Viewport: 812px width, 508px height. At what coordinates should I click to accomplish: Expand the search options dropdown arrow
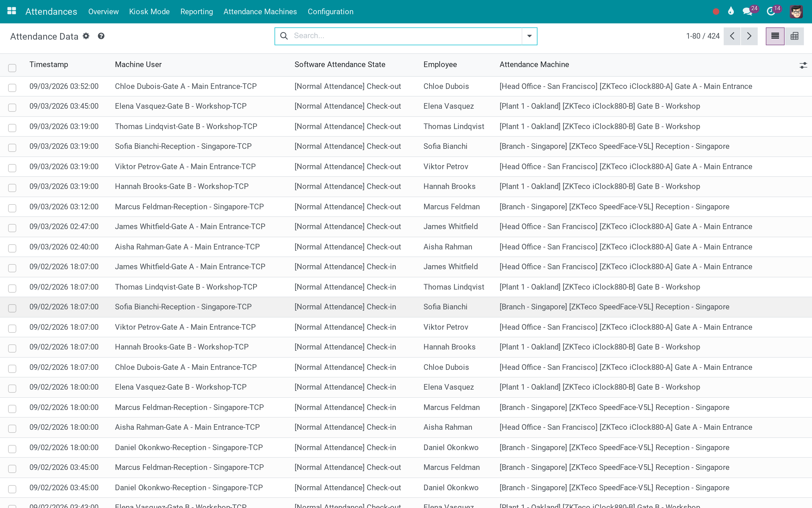pos(530,36)
